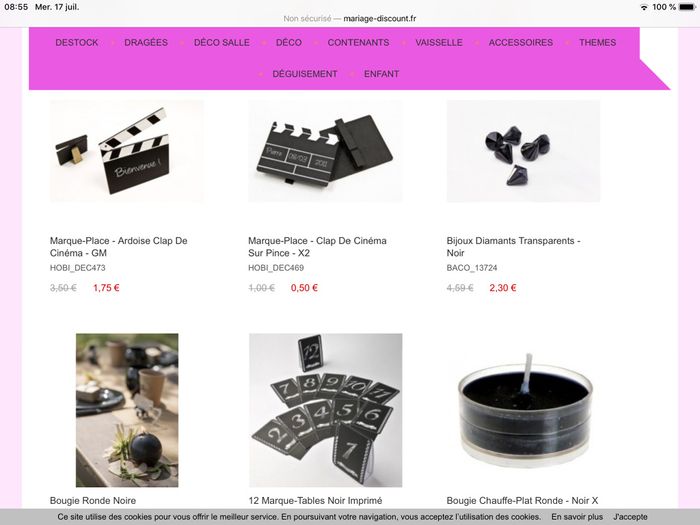Open Marque-Place Clap De Cinéma Sur Pince link
Viewport: 700px width, 525px height.
click(x=317, y=246)
